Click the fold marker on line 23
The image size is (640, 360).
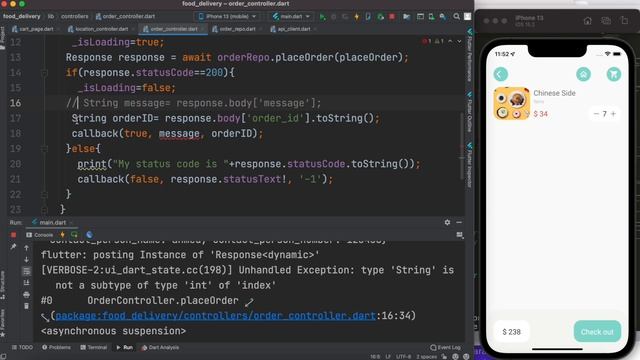44,210
